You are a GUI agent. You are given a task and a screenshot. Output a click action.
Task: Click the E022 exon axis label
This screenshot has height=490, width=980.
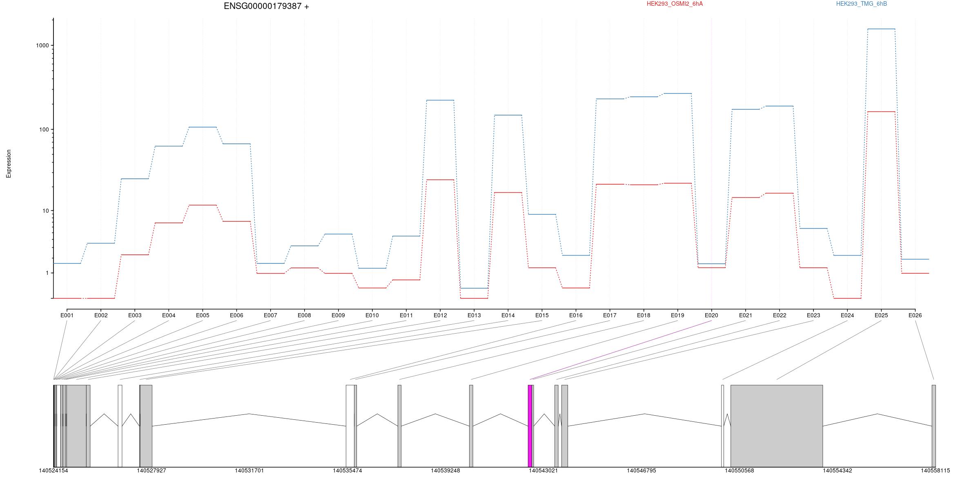point(780,315)
